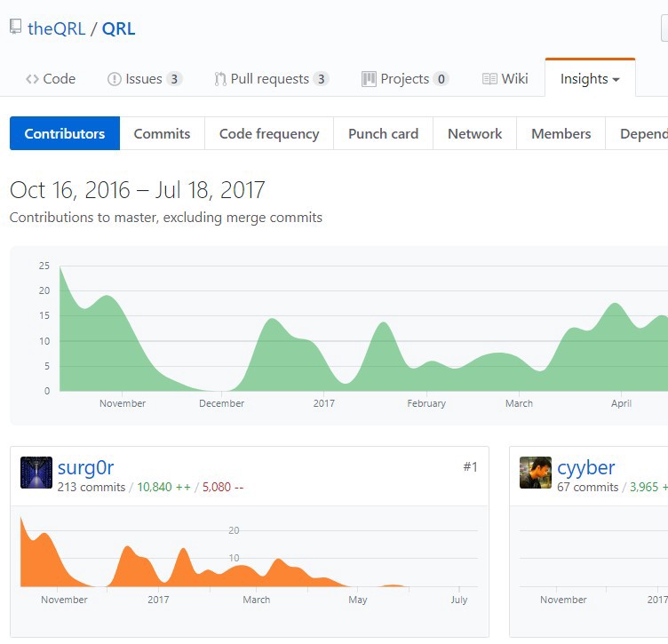Open the Code frequency tab

(x=269, y=133)
